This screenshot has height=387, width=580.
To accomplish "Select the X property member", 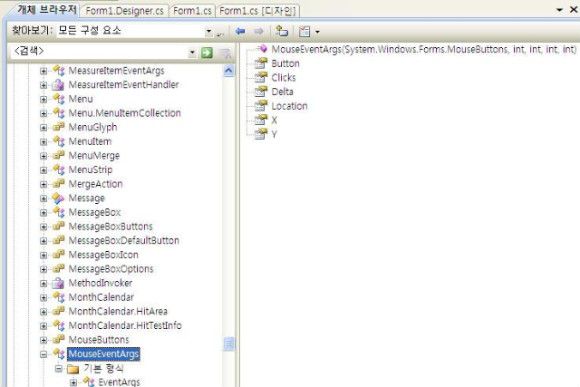I will point(274,120).
